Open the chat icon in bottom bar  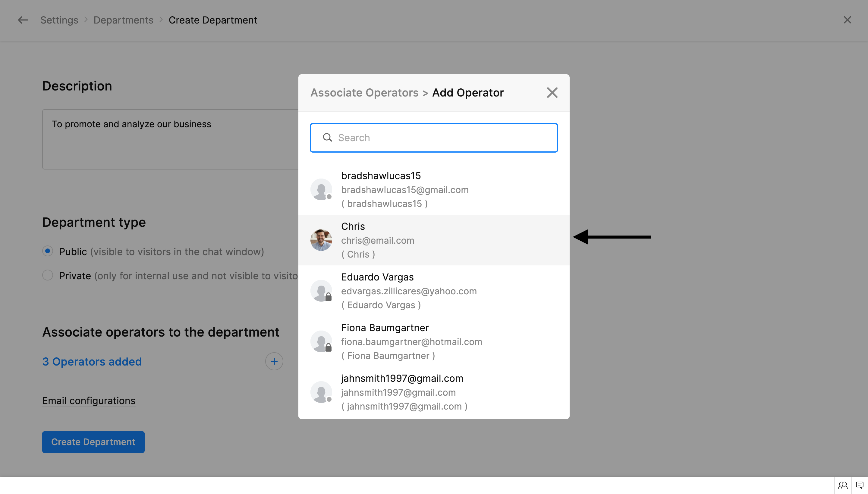[860, 485]
